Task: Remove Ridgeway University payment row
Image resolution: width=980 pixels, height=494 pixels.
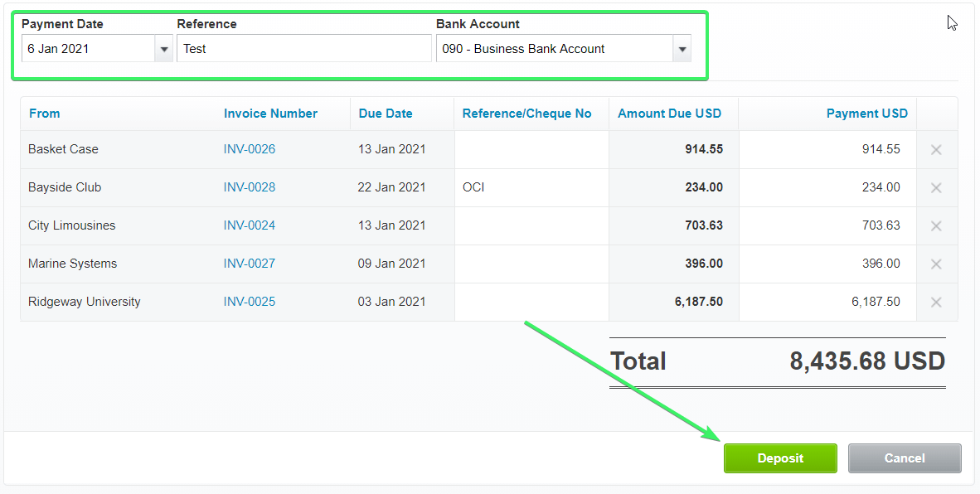Action: coord(936,302)
